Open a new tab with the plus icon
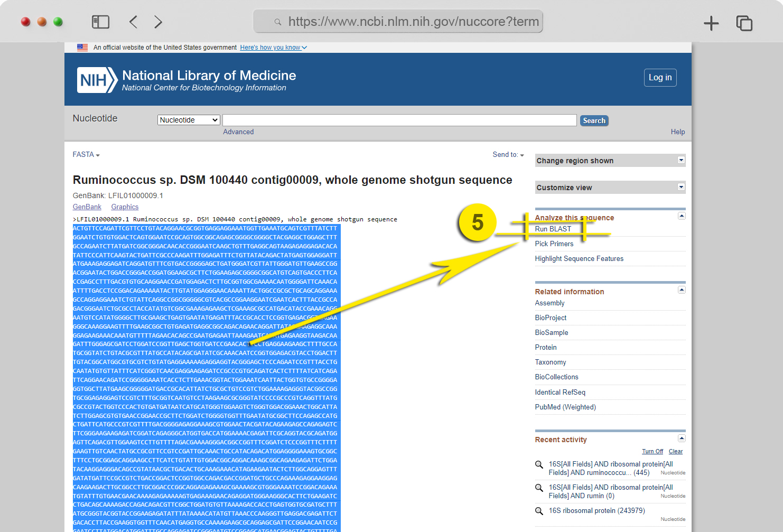Screen dimensions: 783x532 pyautogui.click(x=711, y=23)
